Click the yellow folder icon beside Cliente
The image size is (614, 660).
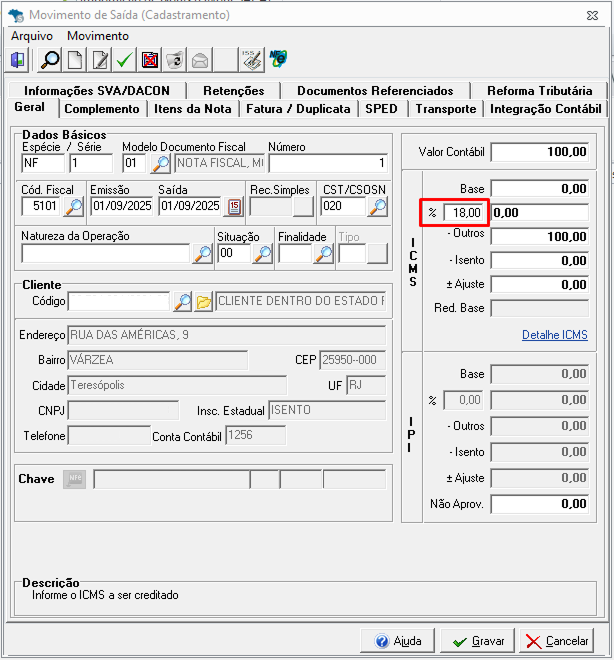[x=204, y=301]
